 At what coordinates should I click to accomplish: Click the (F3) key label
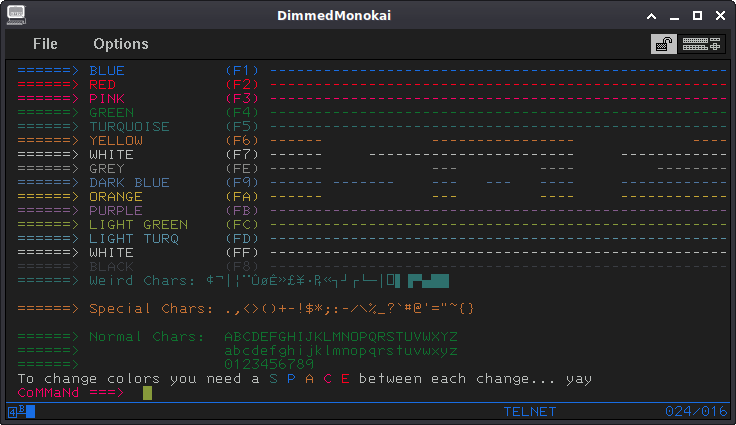[242, 99]
